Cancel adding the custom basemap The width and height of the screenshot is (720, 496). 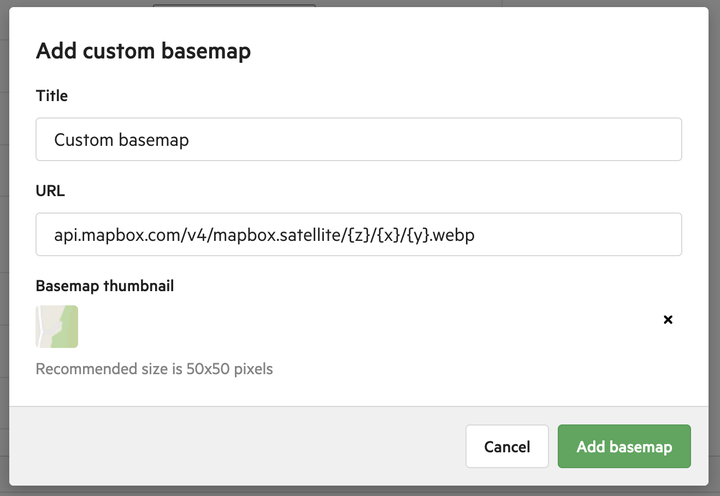(x=507, y=446)
